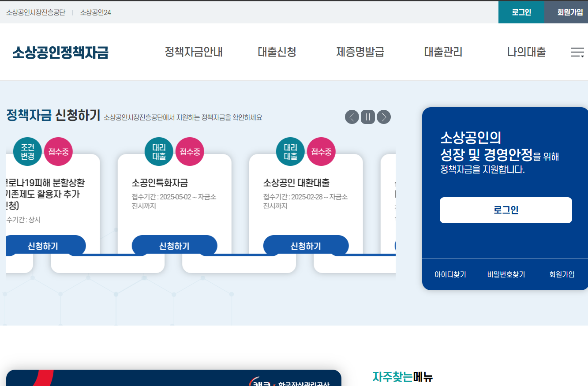Click the 접수중 badge on 소공인특화자금 card
Screen dimensions: 588x386
pyautogui.click(x=190, y=151)
